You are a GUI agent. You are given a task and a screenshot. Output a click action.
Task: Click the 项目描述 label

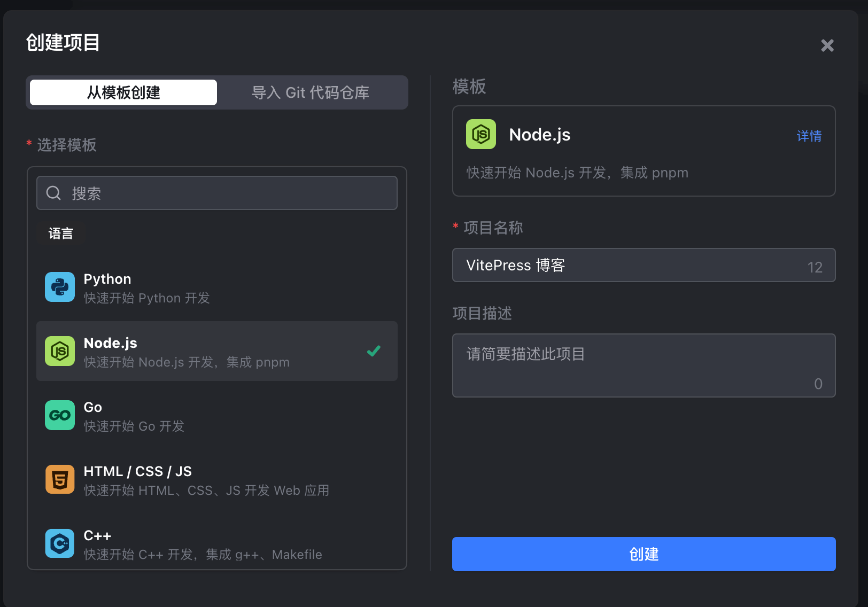(x=482, y=313)
